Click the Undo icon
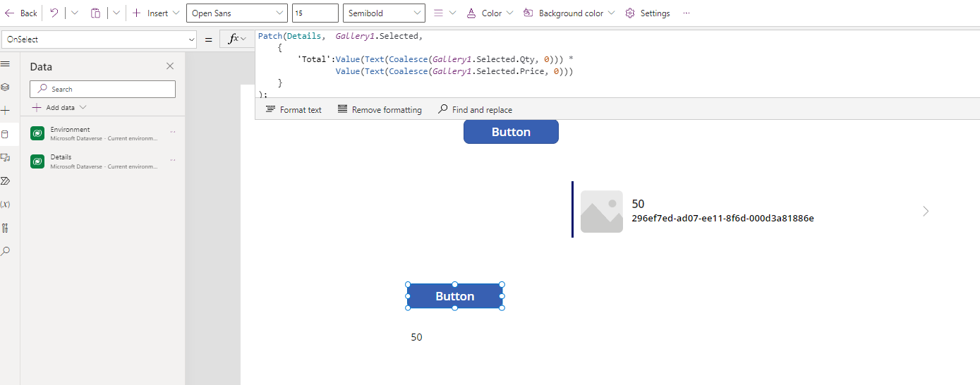 click(54, 13)
